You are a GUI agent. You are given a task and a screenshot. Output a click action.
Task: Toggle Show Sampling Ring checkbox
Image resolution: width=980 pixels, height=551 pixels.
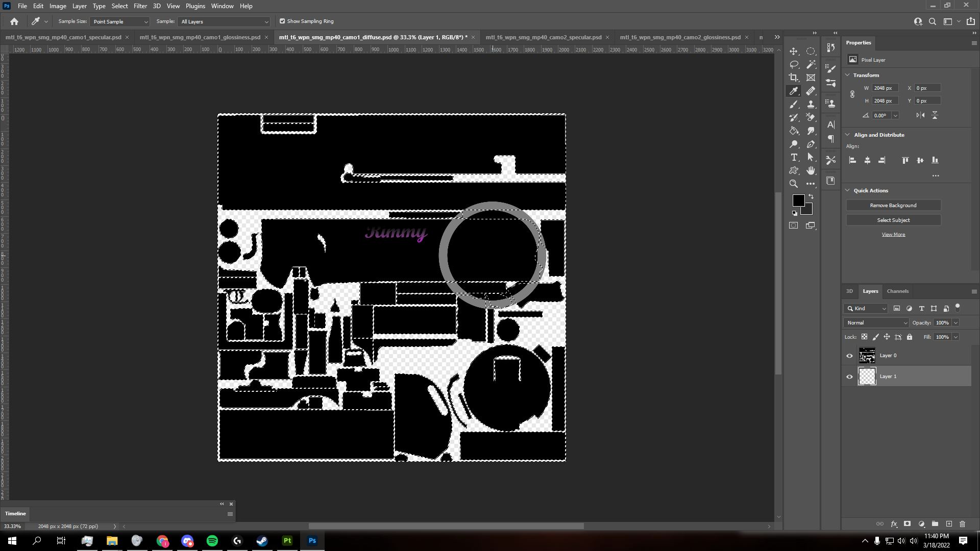(282, 21)
